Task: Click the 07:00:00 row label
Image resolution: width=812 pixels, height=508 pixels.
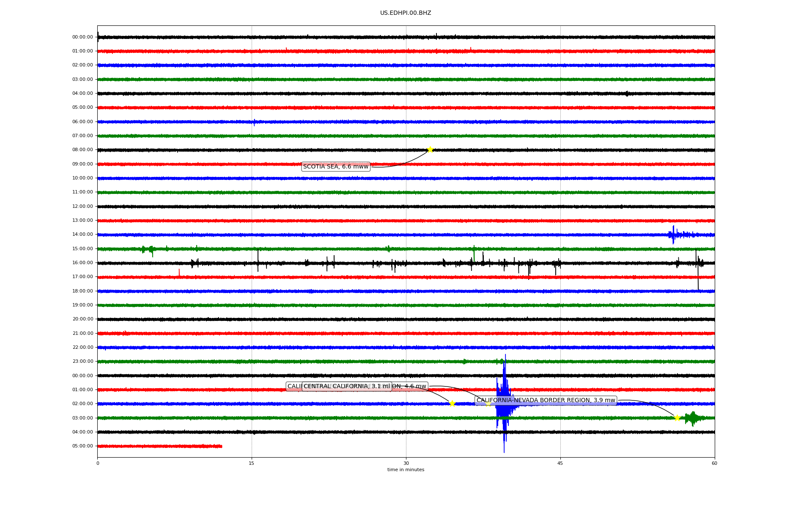Action: click(x=82, y=136)
